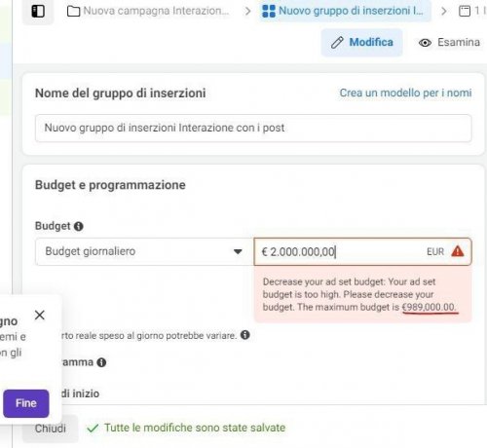487x448 pixels.
Task: Open the Budget giornaliero dropdown
Action: [x=144, y=251]
